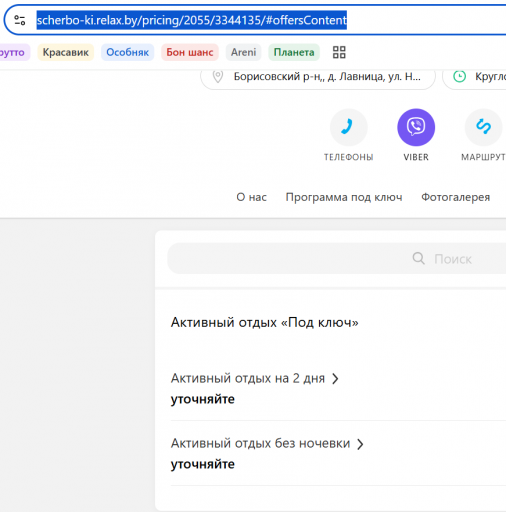Click heading Активный отдых «Под ключ»
Image resolution: width=506 pixels, height=512 pixels.
pyautogui.click(x=265, y=322)
